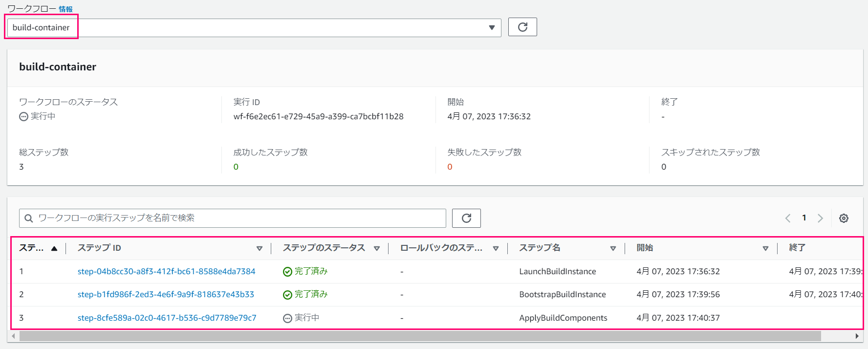Click the workflow status 実行中 icon
Screen dimensions: 868x349
[23, 116]
